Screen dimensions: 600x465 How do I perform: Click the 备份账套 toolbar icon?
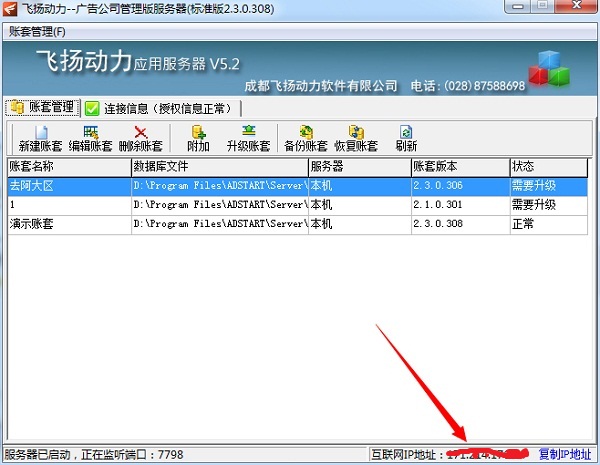(305, 132)
